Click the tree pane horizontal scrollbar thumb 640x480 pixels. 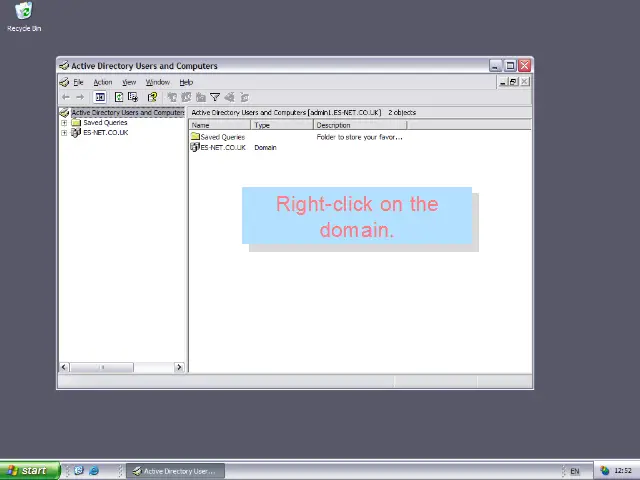[102, 367]
